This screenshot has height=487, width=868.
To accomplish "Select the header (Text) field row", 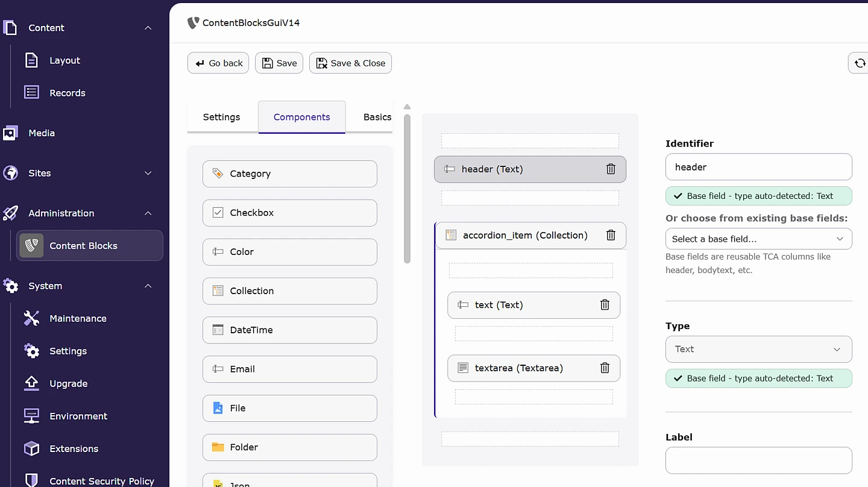I will (x=530, y=169).
